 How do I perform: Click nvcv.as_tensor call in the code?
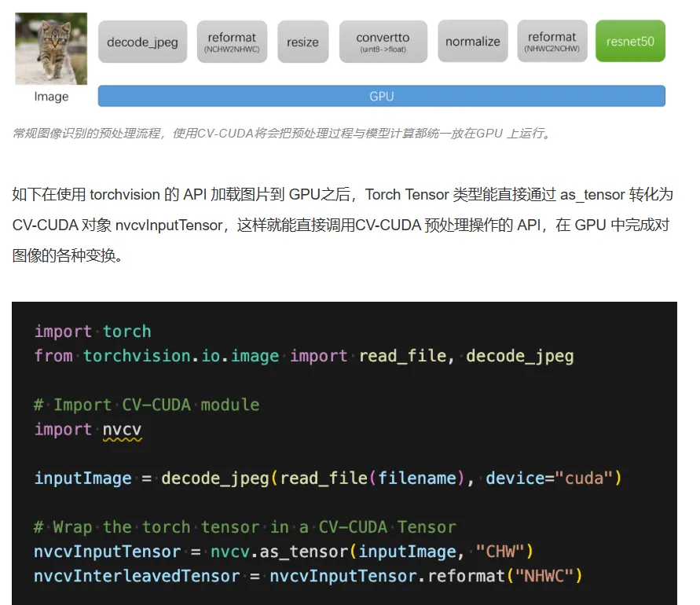point(280,552)
